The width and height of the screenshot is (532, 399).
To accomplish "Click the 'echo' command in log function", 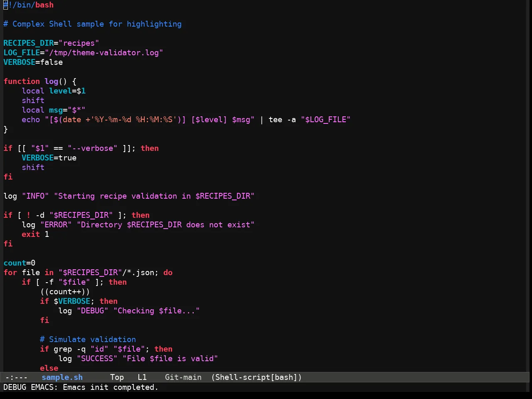I will [31, 120].
